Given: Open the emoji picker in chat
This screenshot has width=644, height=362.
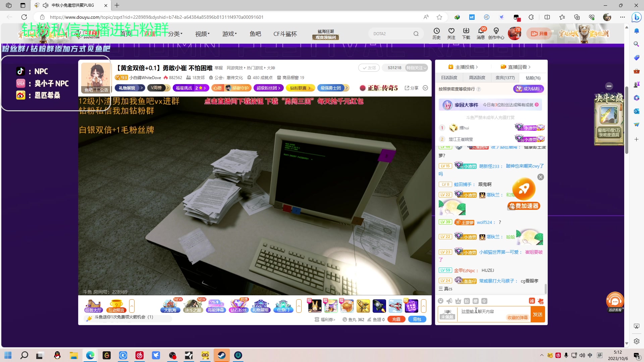Looking at the screenshot, I should 441,301.
